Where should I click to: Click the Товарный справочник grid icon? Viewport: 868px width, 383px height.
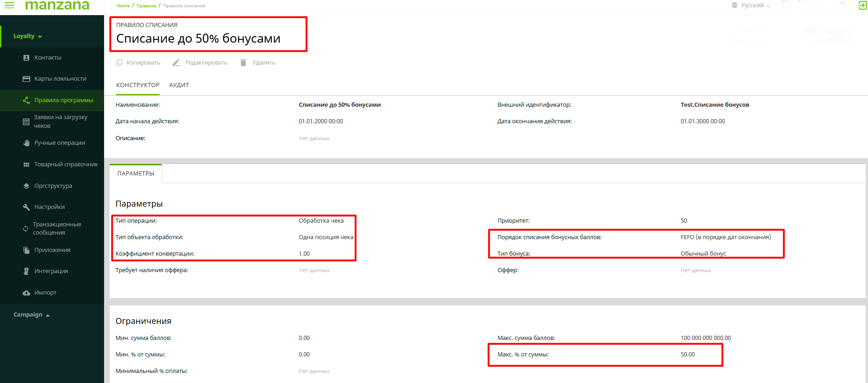[26, 164]
